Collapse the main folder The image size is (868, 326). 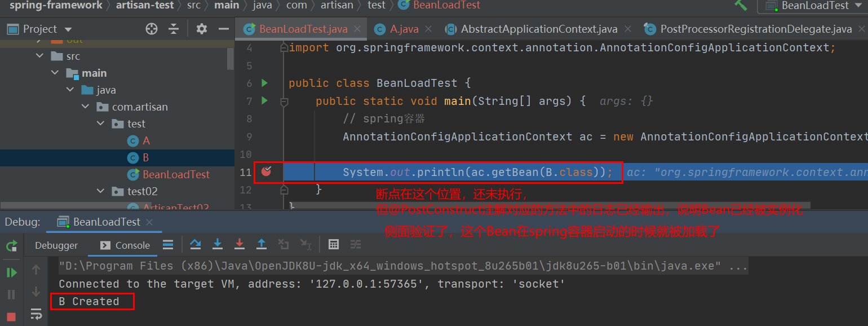(x=55, y=73)
